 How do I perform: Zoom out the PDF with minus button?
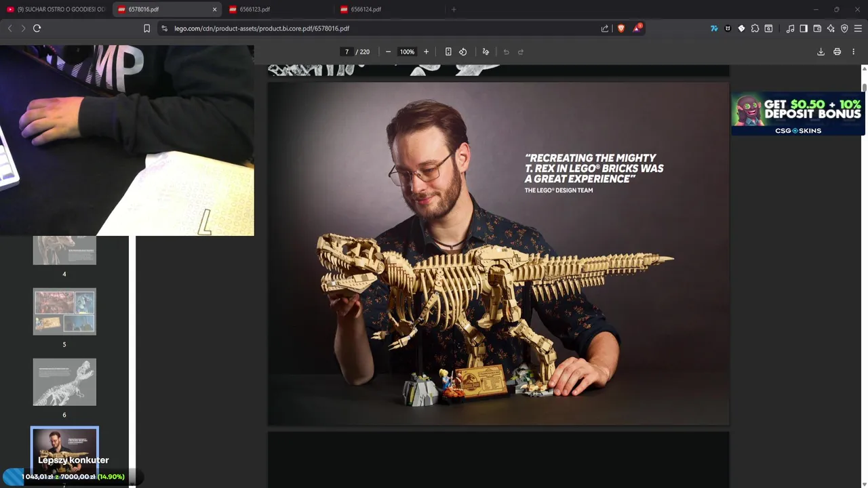pos(388,52)
